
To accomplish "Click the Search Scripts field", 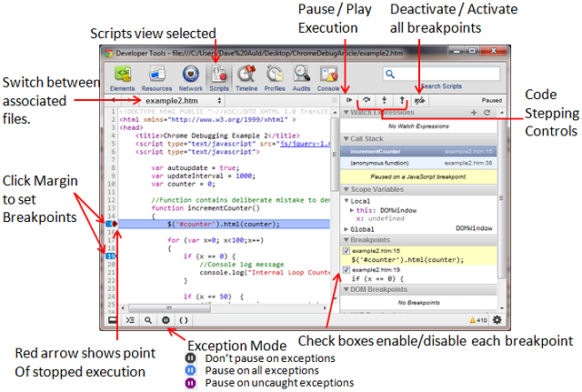I will point(441,75).
